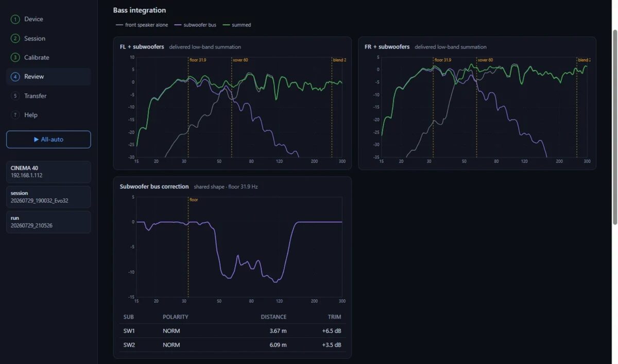Go to the Session step
Image resolution: width=618 pixels, height=364 pixels.
point(48,39)
